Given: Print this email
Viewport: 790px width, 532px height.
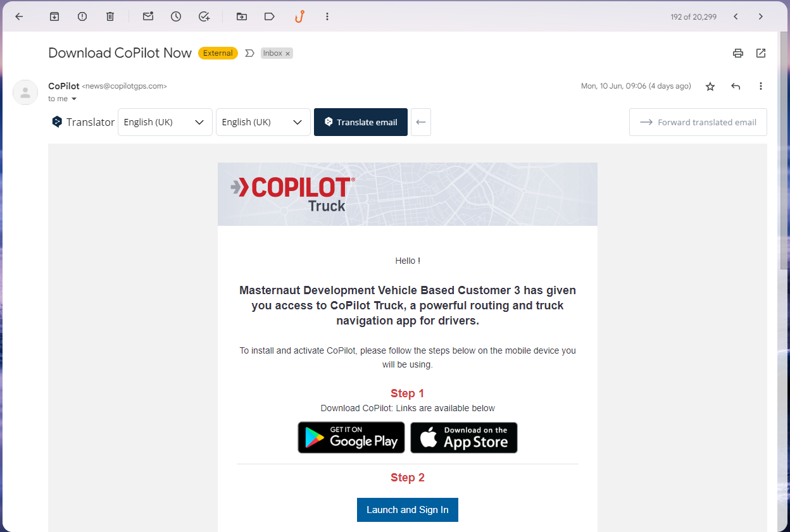Looking at the screenshot, I should (x=738, y=53).
